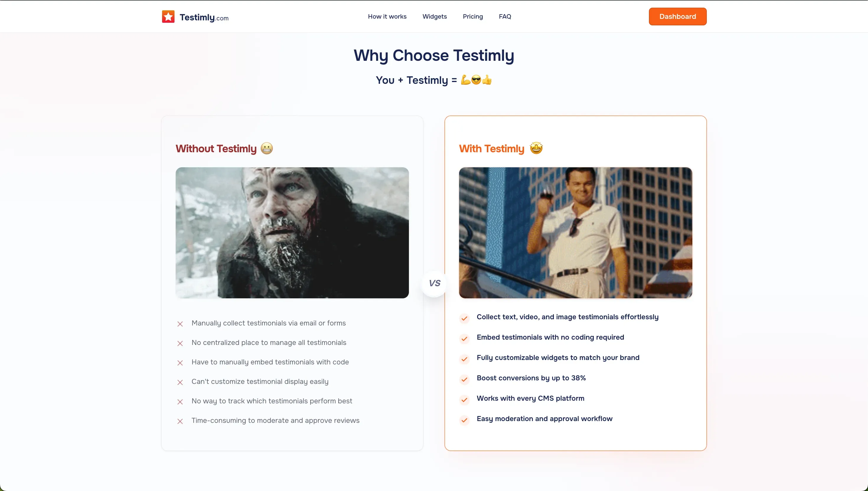Click the checkmark beside Easy moderation and approval
Image resolution: width=868 pixels, height=491 pixels.
coord(464,420)
